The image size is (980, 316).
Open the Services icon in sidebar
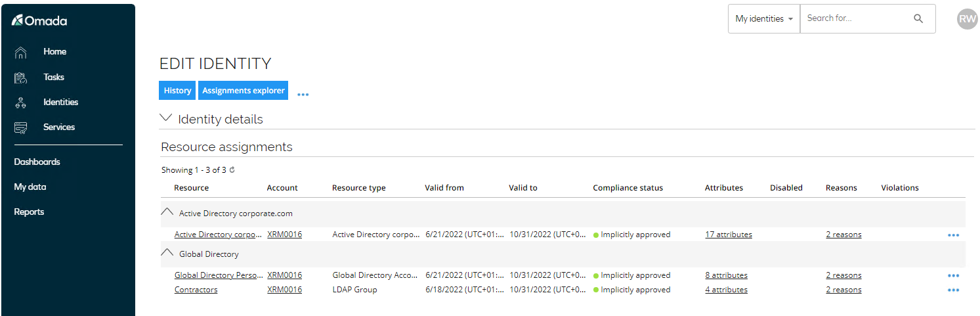point(20,127)
